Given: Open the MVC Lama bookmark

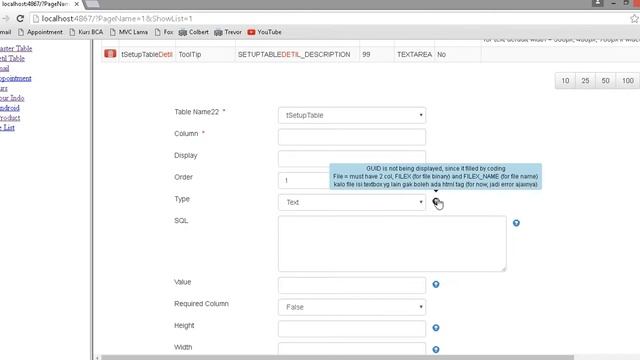Looking at the screenshot, I should 129,32.
